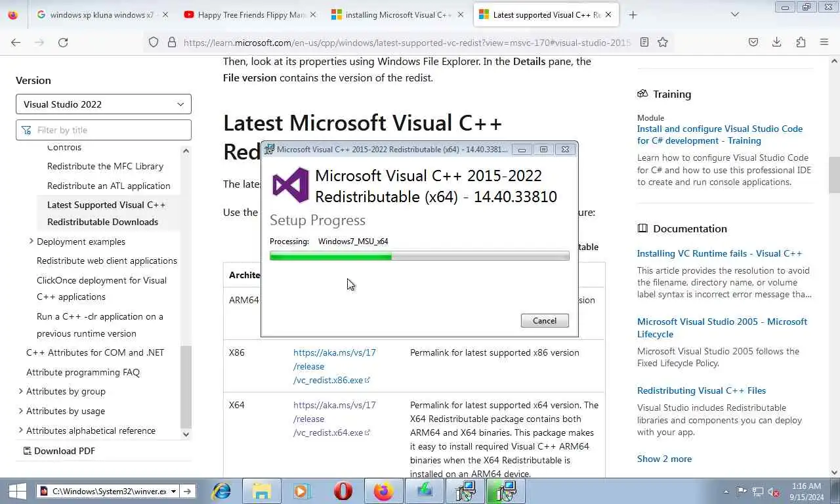Open Redistributing Visual C++ Files link

[x=702, y=390]
